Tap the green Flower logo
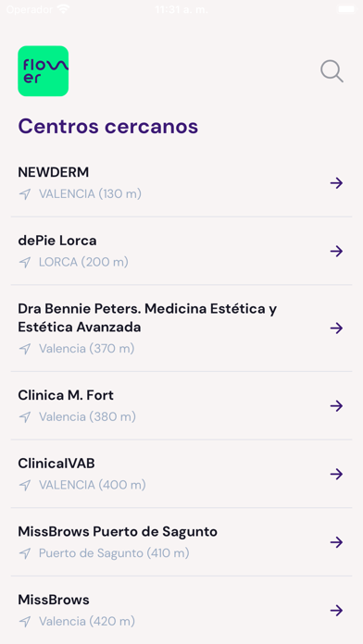 click(x=44, y=71)
